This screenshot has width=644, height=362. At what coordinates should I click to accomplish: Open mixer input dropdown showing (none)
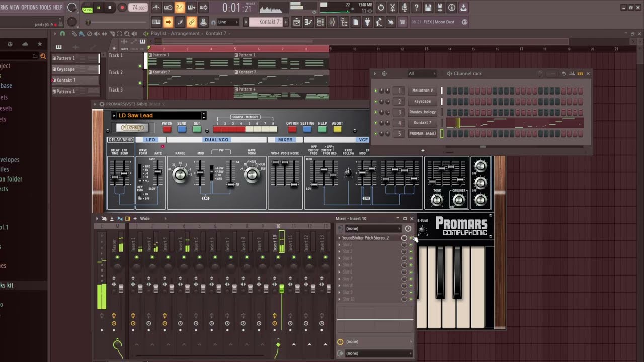pyautogui.click(x=373, y=228)
